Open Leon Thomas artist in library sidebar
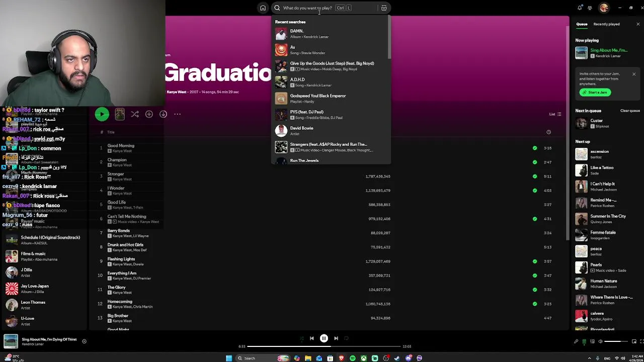This screenshot has width=644, height=362. click(x=45, y=305)
